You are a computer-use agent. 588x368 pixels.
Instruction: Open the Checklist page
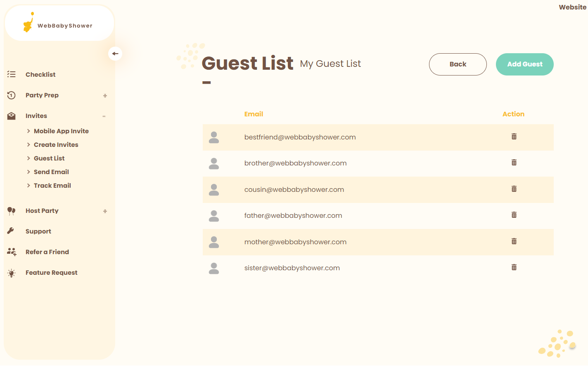[x=40, y=75]
